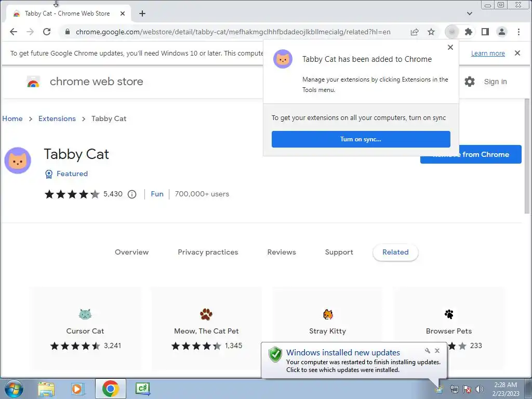Click Browser Pets paw icon
The height and width of the screenshot is (399, 532).
[448, 314]
